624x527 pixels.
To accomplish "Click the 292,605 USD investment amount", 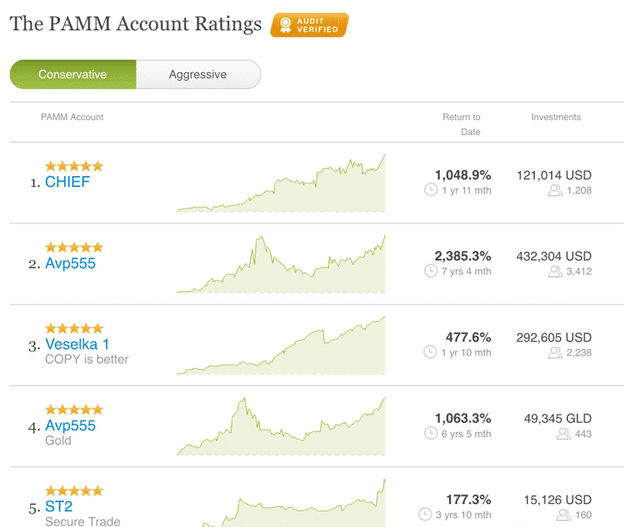I will pyautogui.click(x=554, y=338).
